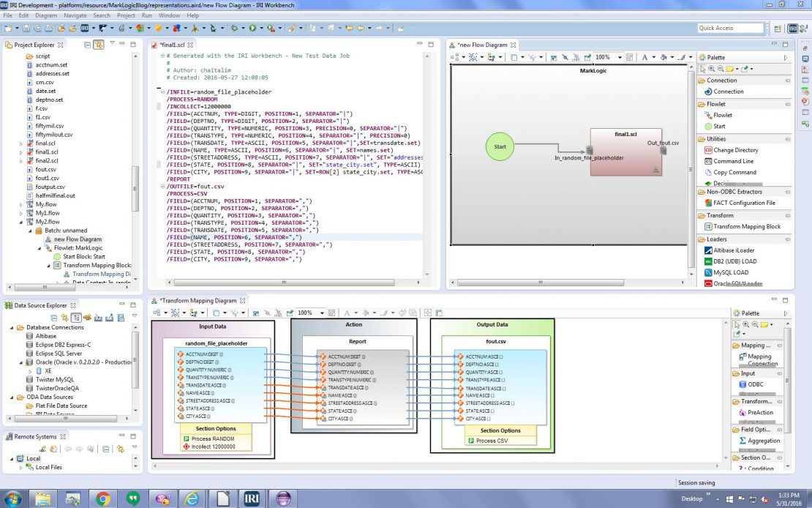Select the final1.scl block in the flow diagram
The height and width of the screenshot is (508, 812).
coord(625,152)
